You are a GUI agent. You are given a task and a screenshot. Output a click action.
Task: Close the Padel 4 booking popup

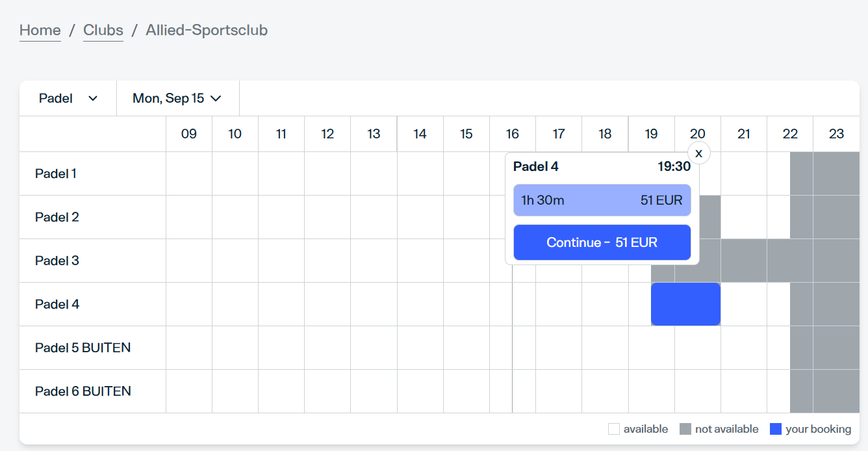698,153
